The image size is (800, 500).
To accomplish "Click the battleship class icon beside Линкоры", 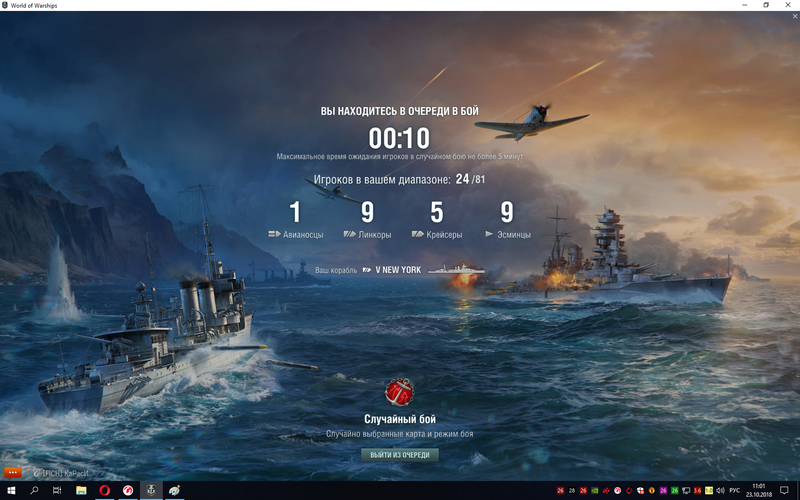I will click(x=349, y=234).
